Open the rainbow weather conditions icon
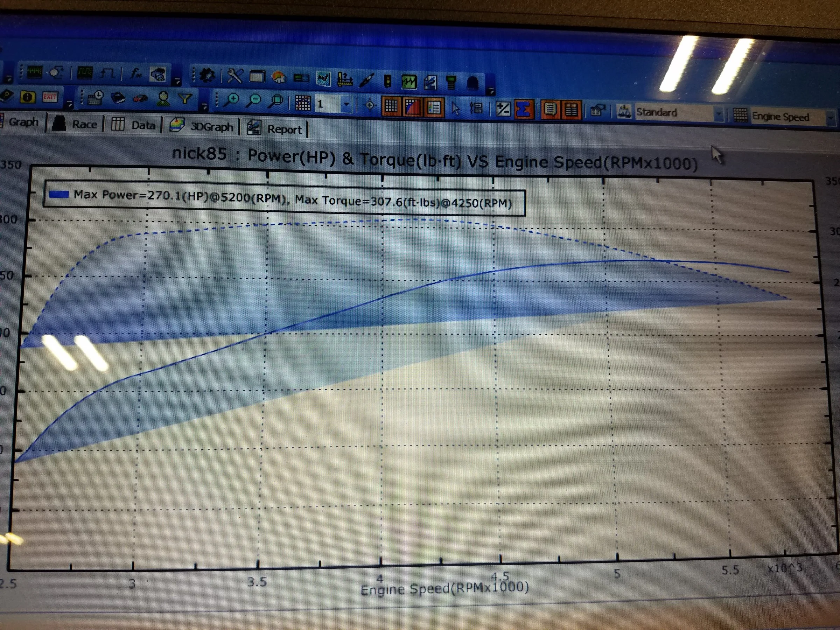The height and width of the screenshot is (630, 840). [x=279, y=77]
